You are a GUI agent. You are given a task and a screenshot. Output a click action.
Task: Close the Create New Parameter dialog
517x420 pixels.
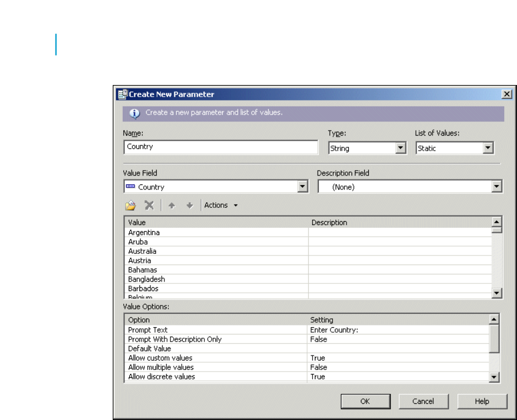[506, 94]
